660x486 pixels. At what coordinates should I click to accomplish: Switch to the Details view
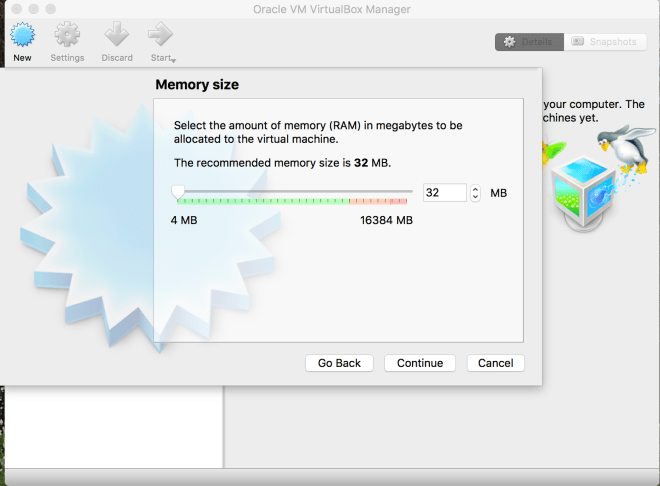529,42
